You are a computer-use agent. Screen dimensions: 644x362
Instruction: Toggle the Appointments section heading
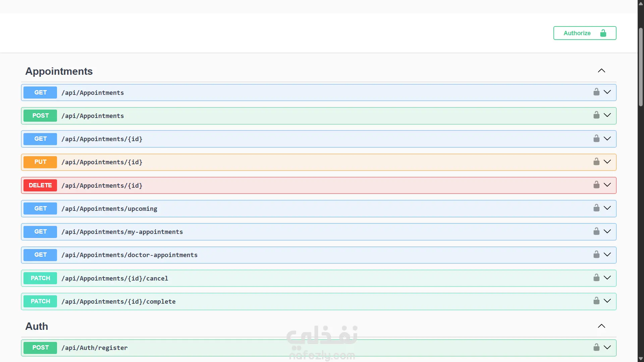pos(59,71)
